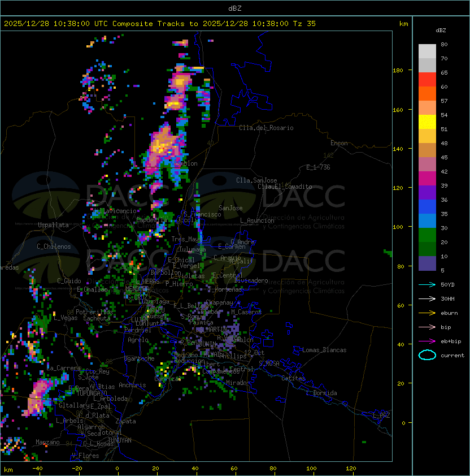Viewport: 470px width, 476px height.
Task: Click the pink storm cell west of Gltallary
Action: tap(38, 396)
